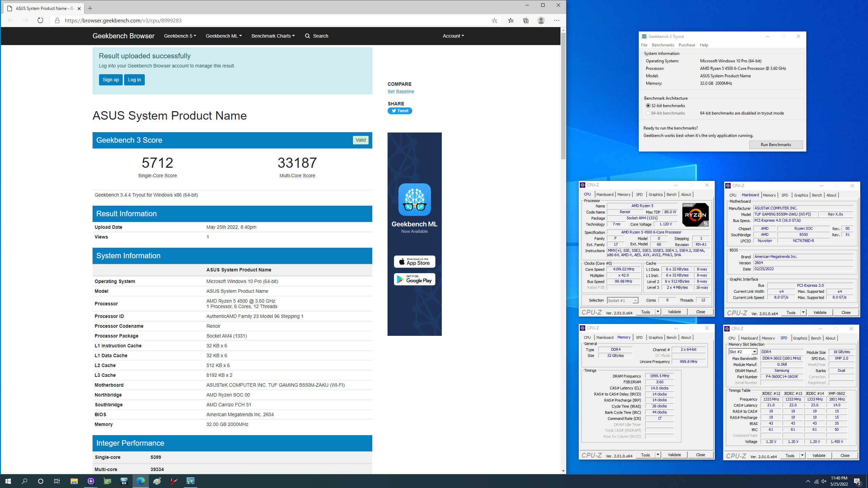Viewport: 868px width, 488px height.
Task: Click the browser forward arrow
Action: click(25, 20)
